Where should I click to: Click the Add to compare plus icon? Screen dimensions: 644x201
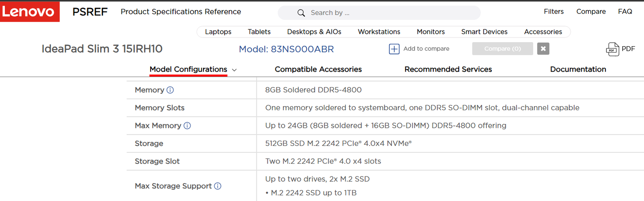[394, 49]
